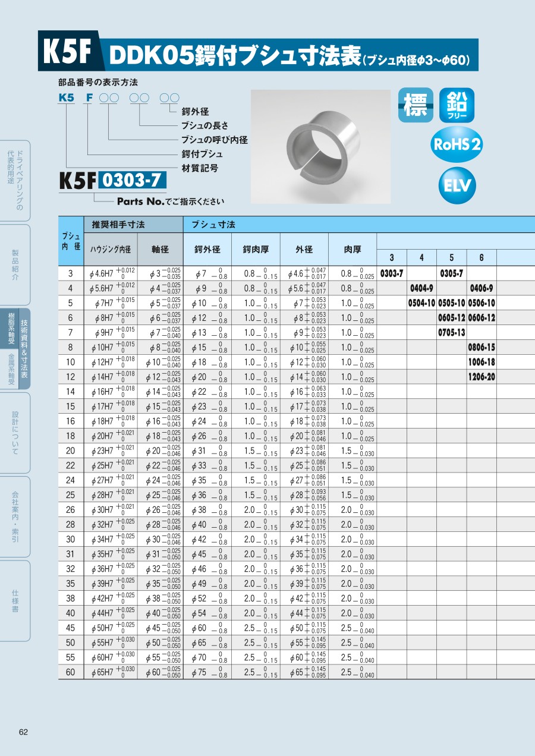Click the ブシュ寸法 table header

(213, 225)
